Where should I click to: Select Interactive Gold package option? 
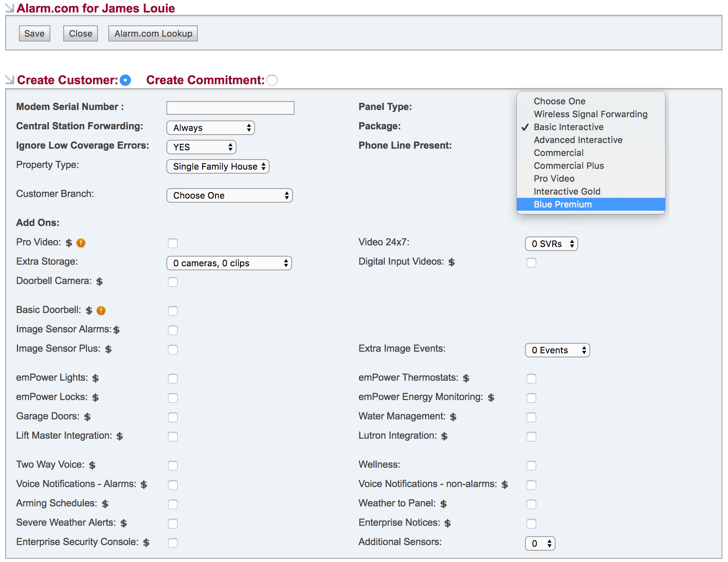[591, 191]
